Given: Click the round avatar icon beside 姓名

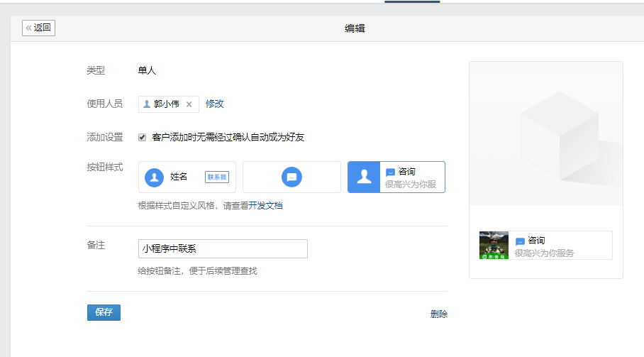Looking at the screenshot, I should pos(155,177).
